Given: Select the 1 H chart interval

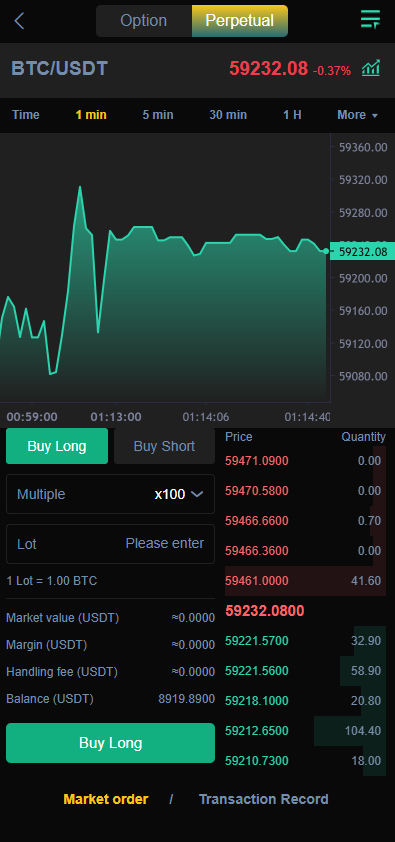Looking at the screenshot, I should click(x=292, y=115).
